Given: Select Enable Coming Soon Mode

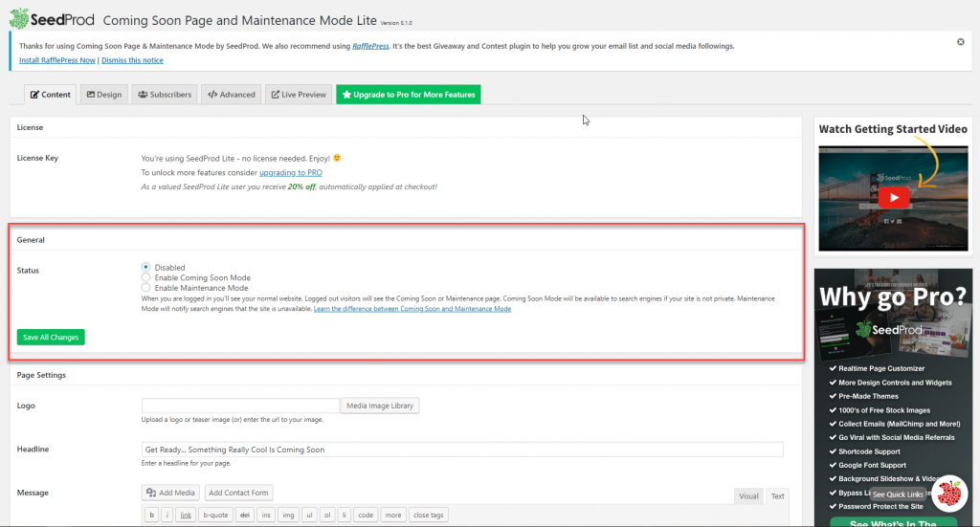Looking at the screenshot, I should pos(145,277).
